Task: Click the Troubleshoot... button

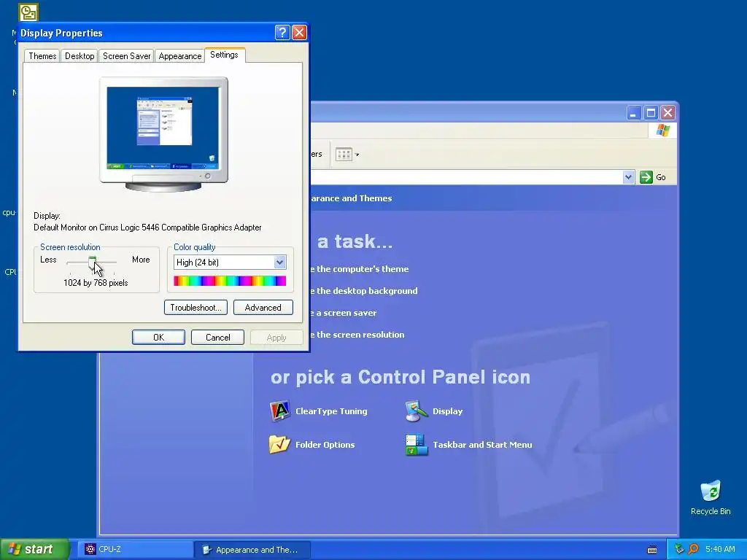Action: 196,308
